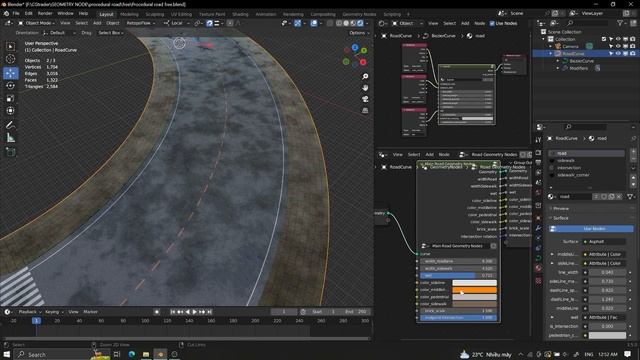Unlink the road material with X

coord(619,197)
